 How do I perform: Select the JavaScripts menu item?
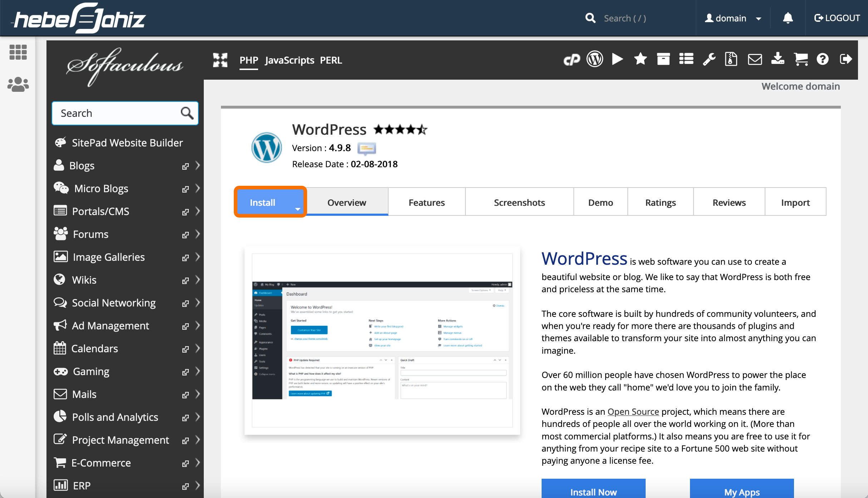coord(289,60)
